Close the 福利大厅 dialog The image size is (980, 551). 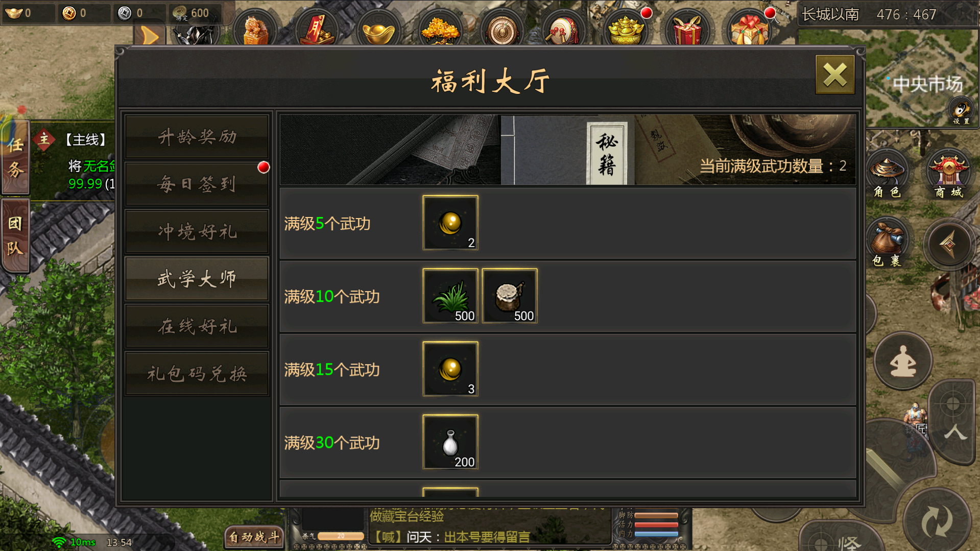coord(835,75)
